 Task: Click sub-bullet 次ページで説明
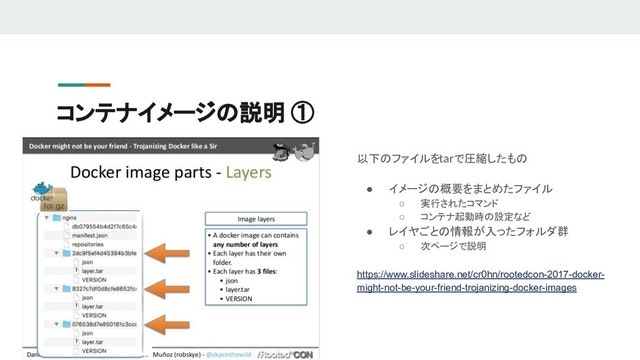(453, 246)
